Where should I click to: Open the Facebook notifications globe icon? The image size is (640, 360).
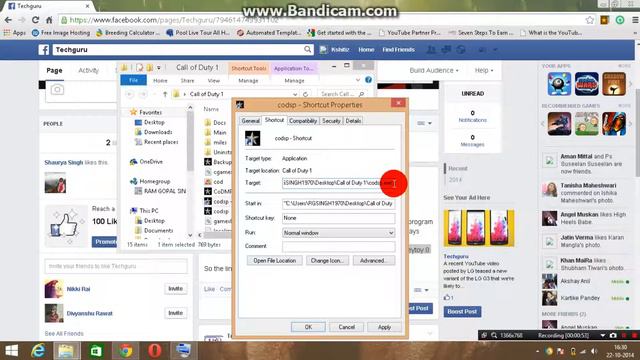point(461,50)
